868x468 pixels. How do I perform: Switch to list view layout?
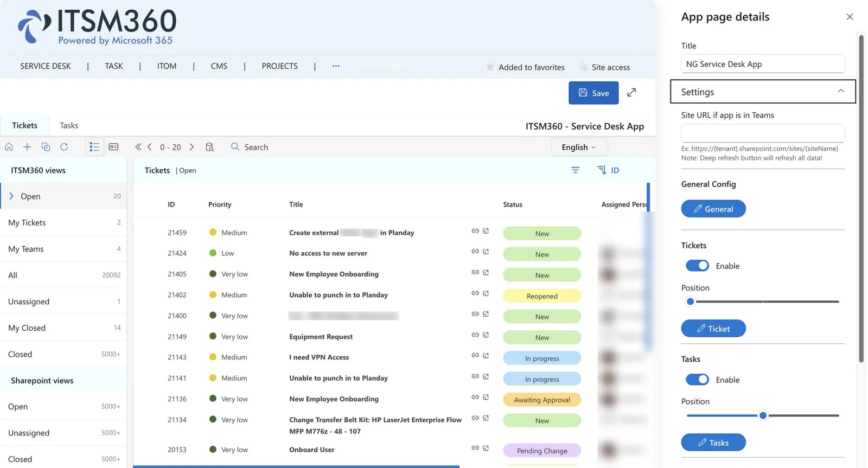pos(94,147)
